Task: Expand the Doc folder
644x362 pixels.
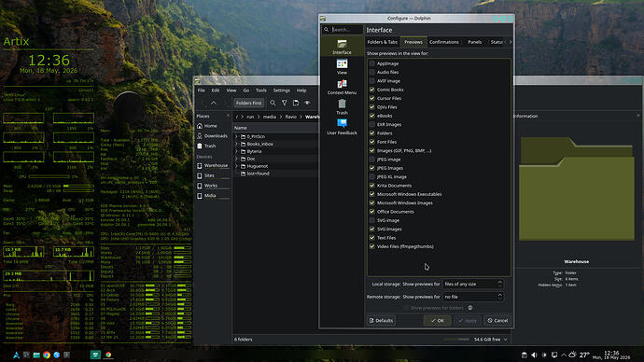Action: [x=236, y=159]
